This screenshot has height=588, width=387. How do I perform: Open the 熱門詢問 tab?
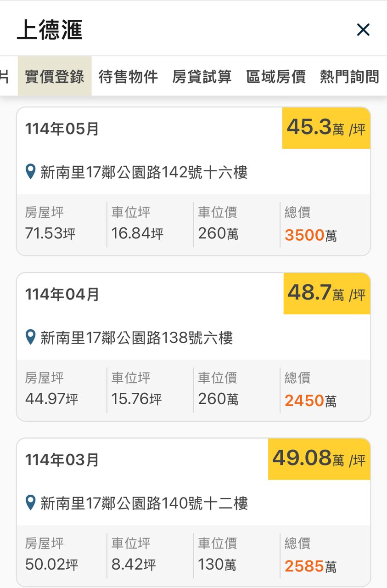(349, 76)
